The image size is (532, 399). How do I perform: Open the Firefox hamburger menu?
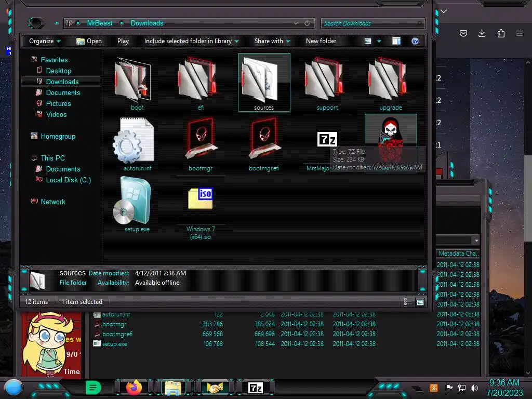point(520,33)
